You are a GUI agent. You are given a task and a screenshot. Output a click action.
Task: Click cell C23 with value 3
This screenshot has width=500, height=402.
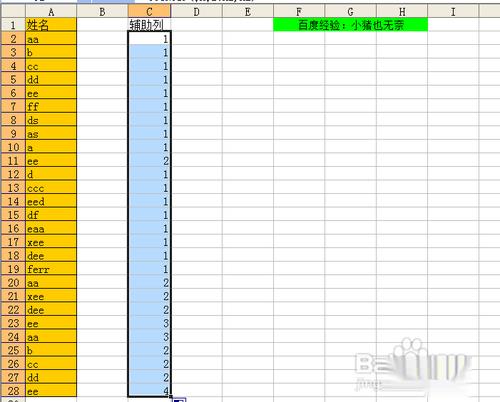click(x=149, y=323)
